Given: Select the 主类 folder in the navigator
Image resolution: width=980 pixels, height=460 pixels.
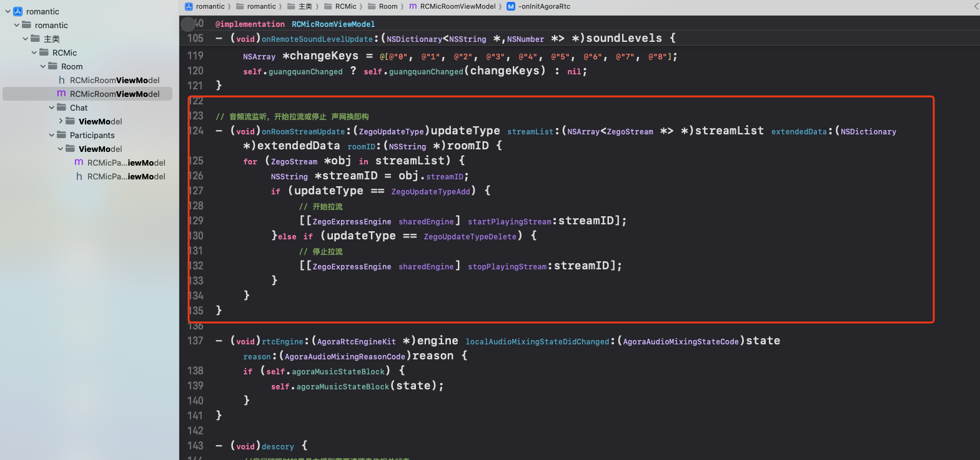Looking at the screenshot, I should 51,39.
